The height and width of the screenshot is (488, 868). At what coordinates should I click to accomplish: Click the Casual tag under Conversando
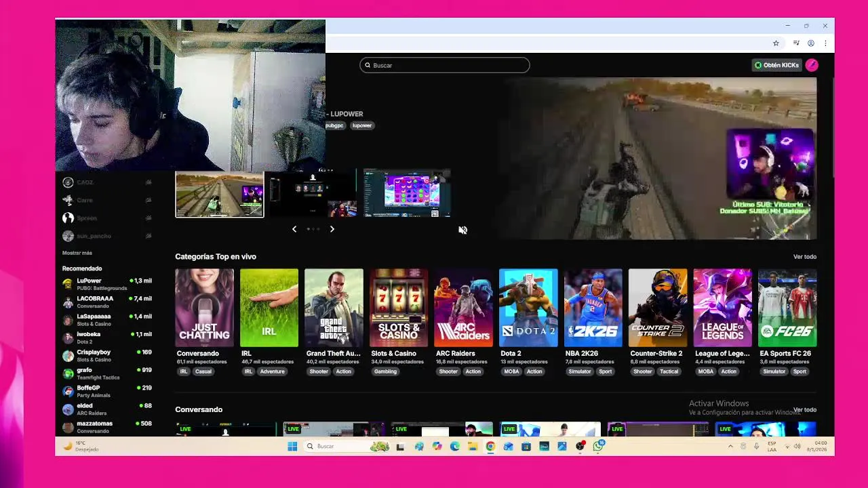pos(203,371)
